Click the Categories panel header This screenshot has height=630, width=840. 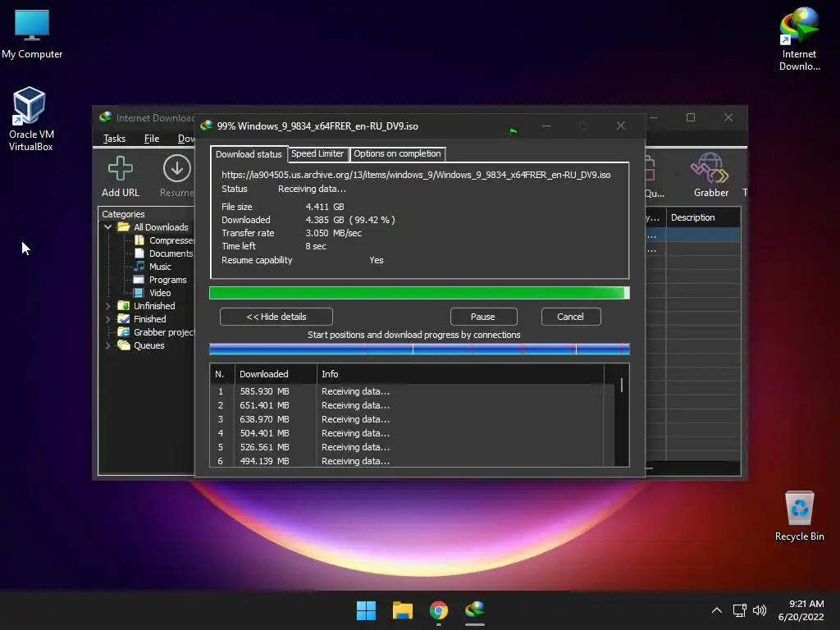click(x=123, y=214)
